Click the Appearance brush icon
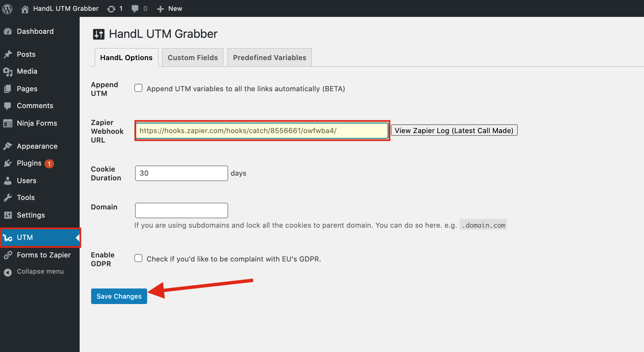The width and height of the screenshot is (644, 352). [8, 146]
